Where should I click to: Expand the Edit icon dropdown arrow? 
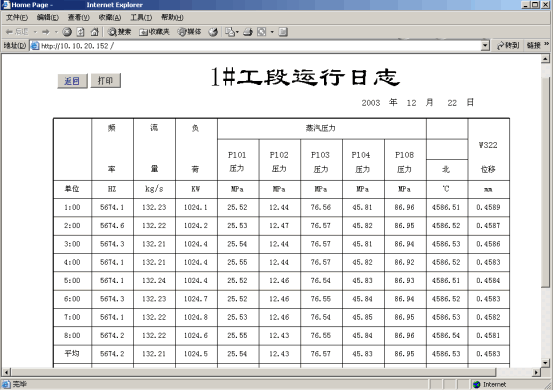click(272, 32)
